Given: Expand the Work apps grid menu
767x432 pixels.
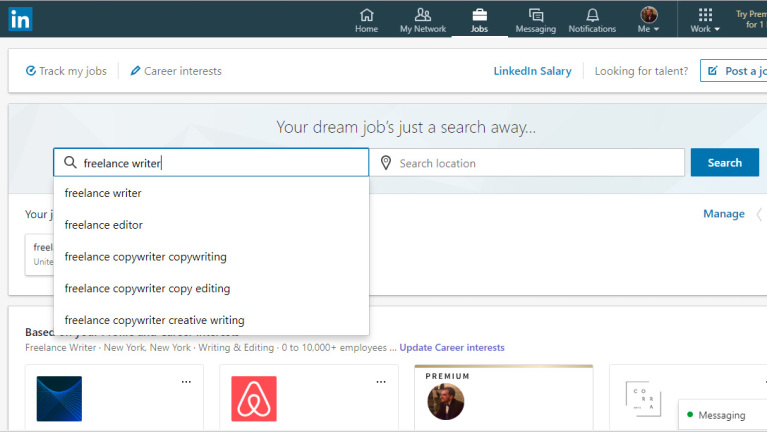Looking at the screenshot, I should [x=705, y=21].
